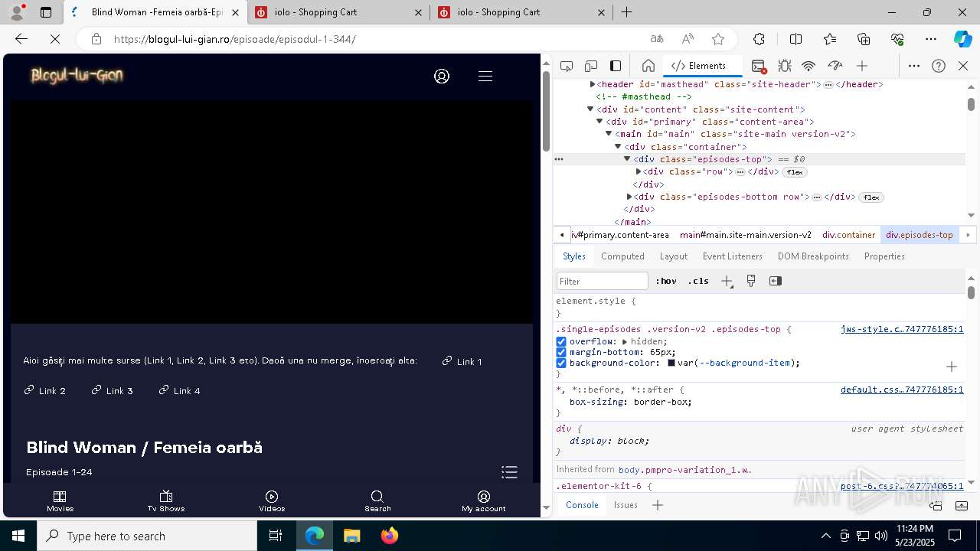This screenshot has width=980, height=551.
Task: Click New style rule plus button
Action: point(727,281)
